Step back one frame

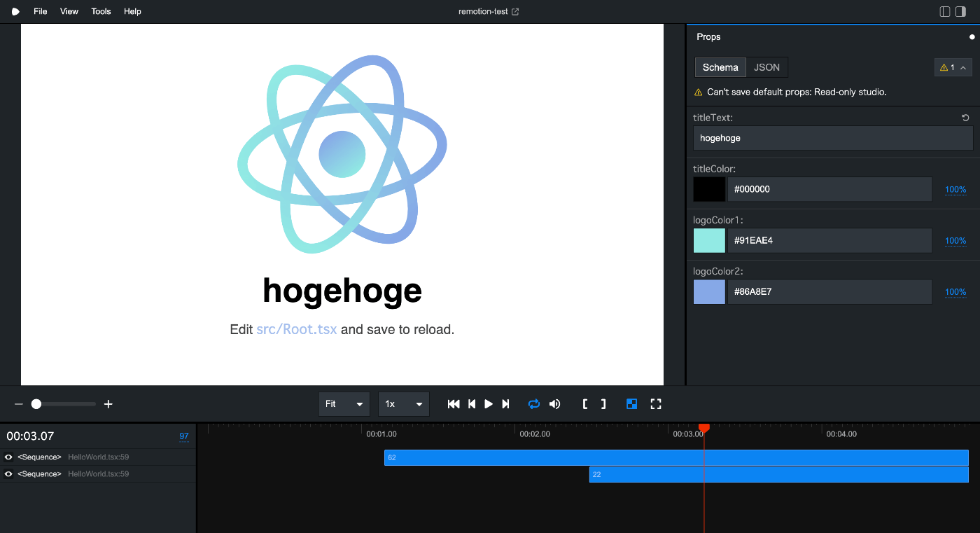pos(472,404)
